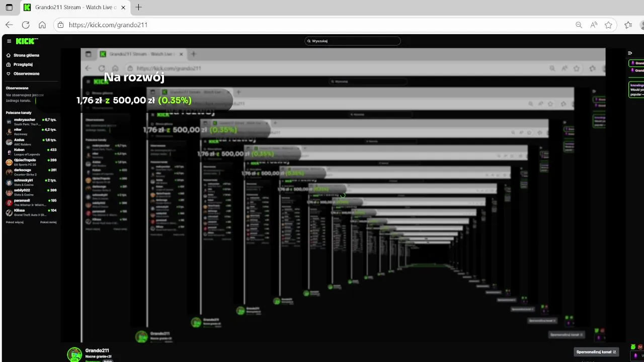
Task: Open the browser home page
Action: click(42, 25)
